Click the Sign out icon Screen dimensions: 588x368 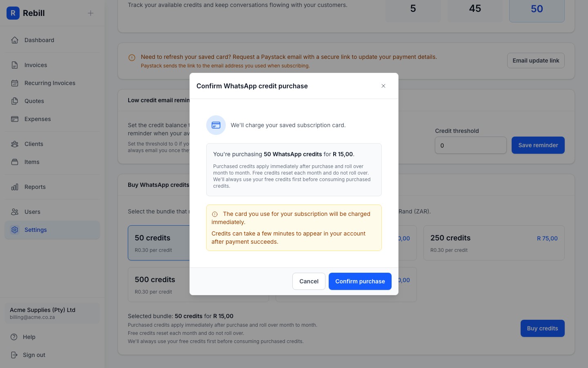click(x=14, y=355)
